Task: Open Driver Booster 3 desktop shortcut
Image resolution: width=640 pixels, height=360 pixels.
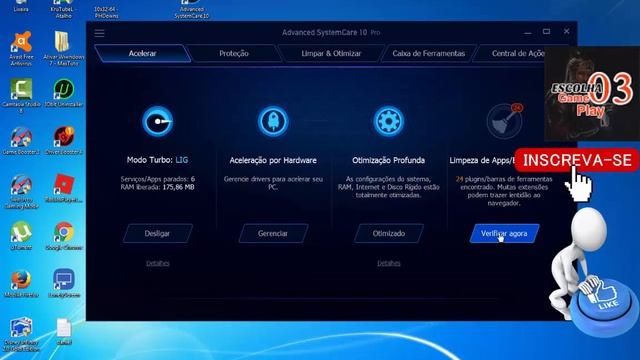Action: 64,140
